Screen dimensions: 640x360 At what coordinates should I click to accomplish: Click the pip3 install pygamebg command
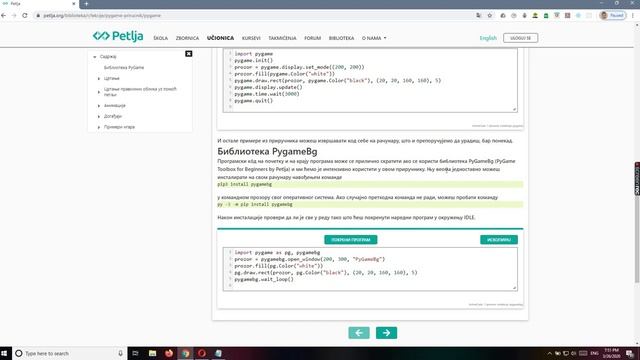pyautogui.click(x=244, y=184)
